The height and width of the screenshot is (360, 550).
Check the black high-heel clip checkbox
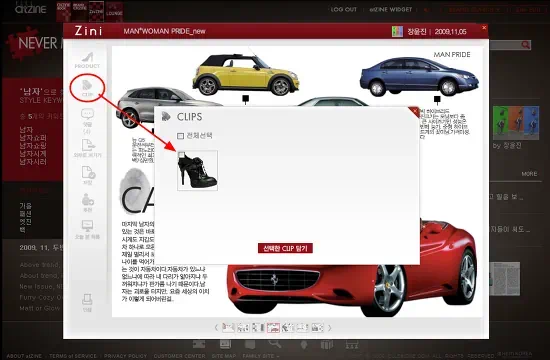pos(181,154)
